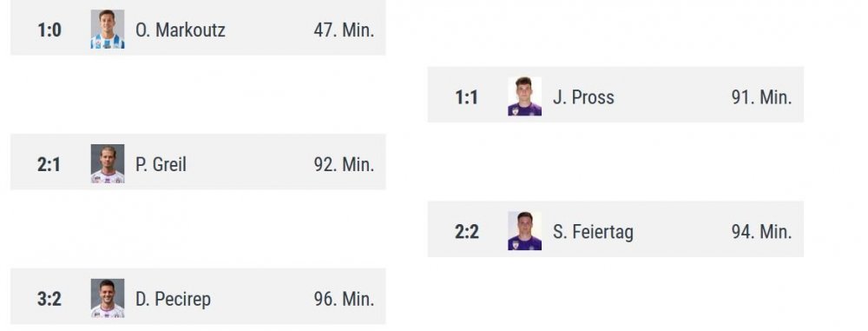Select the 47. Min. goal time

click(x=344, y=30)
